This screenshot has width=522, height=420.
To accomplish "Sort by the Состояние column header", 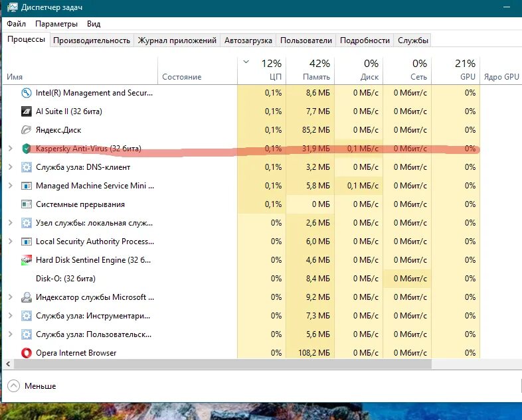I will pyautogui.click(x=197, y=70).
